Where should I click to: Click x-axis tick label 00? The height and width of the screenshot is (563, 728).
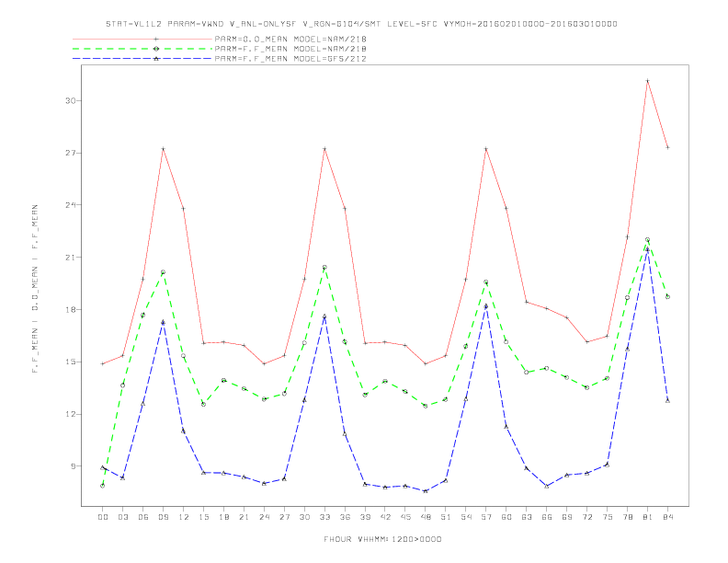[103, 517]
